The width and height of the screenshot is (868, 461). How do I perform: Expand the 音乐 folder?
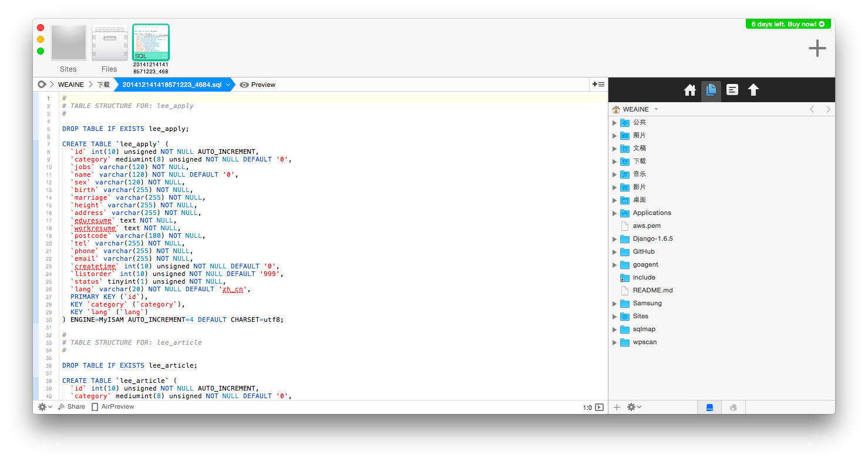click(615, 174)
